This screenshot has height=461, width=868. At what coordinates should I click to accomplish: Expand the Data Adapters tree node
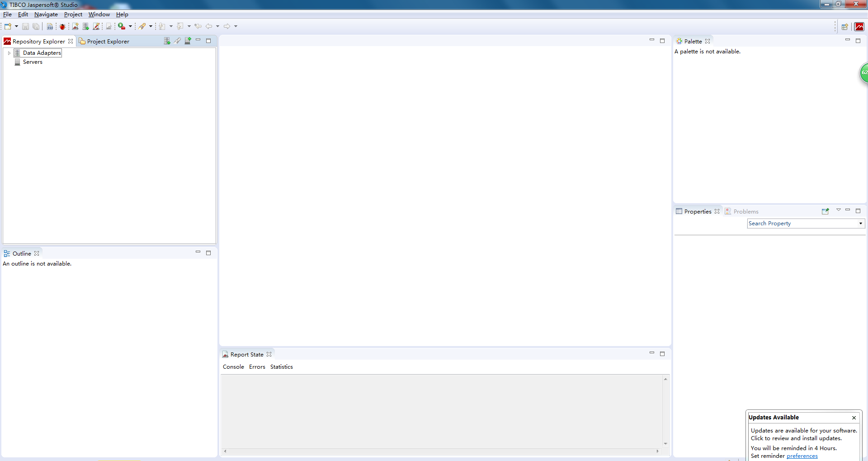(9, 52)
